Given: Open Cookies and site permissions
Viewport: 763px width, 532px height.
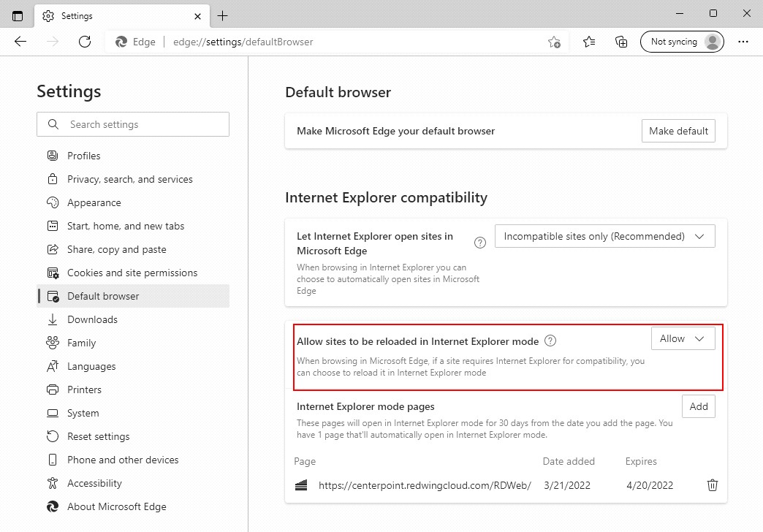Looking at the screenshot, I should click(133, 273).
